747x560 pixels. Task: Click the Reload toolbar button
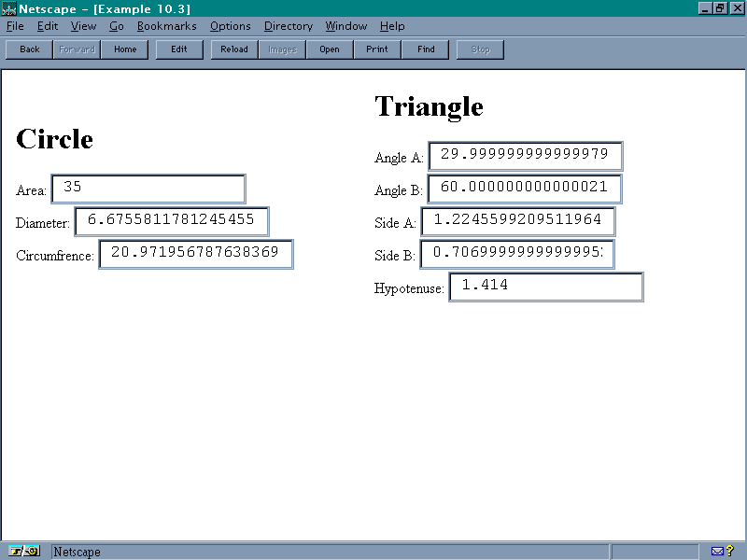pyautogui.click(x=234, y=49)
